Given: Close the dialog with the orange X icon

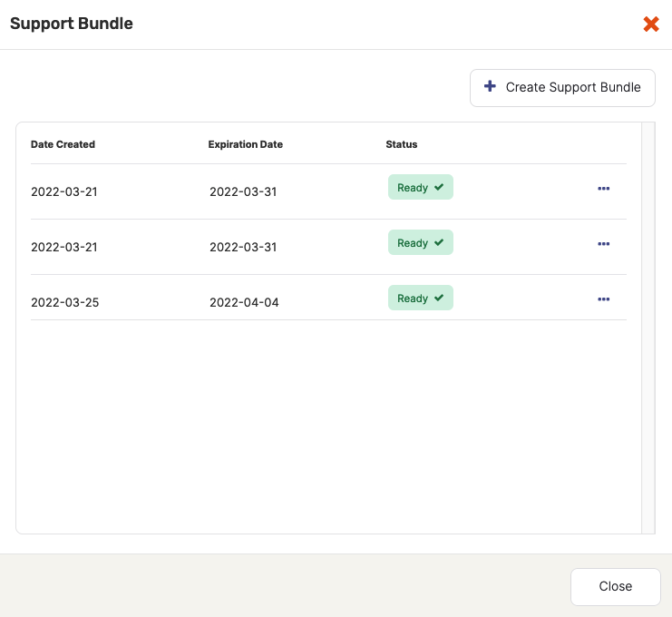Looking at the screenshot, I should [x=650, y=24].
